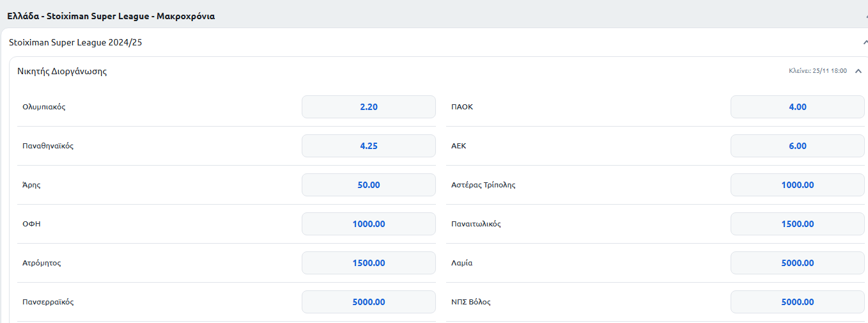This screenshot has width=868, height=323.
Task: Click the Λαμία team name
Action: pyautogui.click(x=462, y=263)
